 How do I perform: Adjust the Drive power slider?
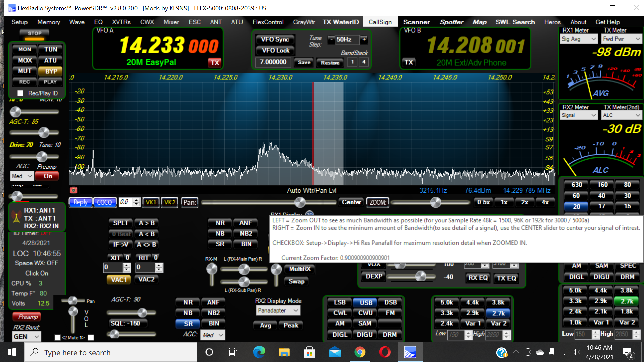pyautogui.click(x=42, y=156)
